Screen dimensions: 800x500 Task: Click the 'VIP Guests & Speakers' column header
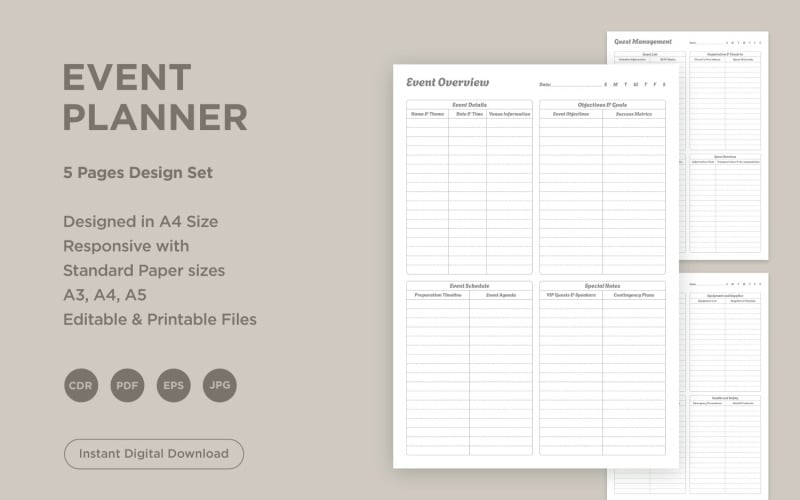point(571,295)
